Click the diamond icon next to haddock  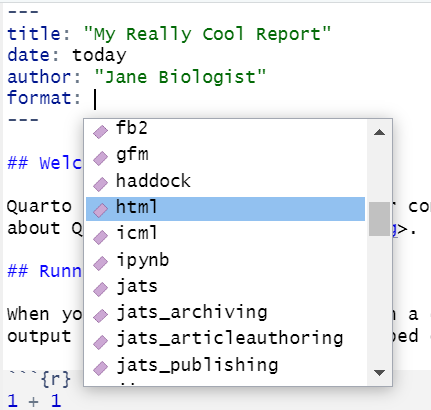point(100,184)
